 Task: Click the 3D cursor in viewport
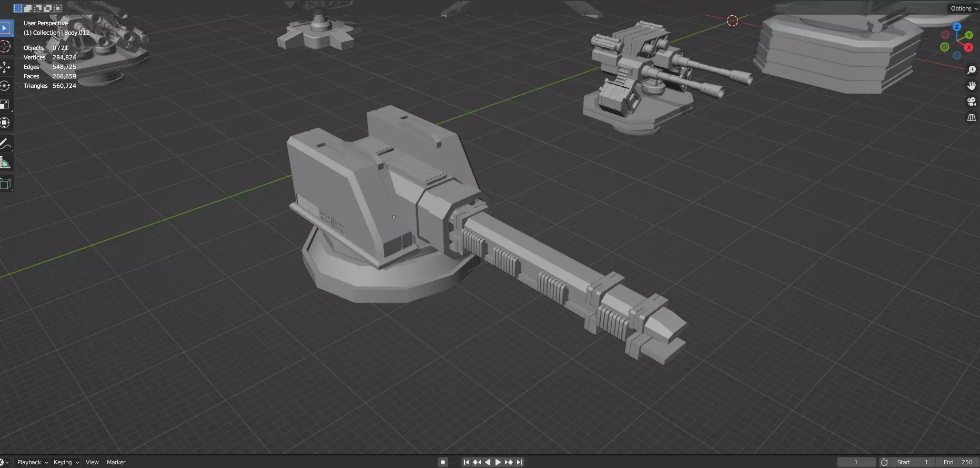[732, 21]
